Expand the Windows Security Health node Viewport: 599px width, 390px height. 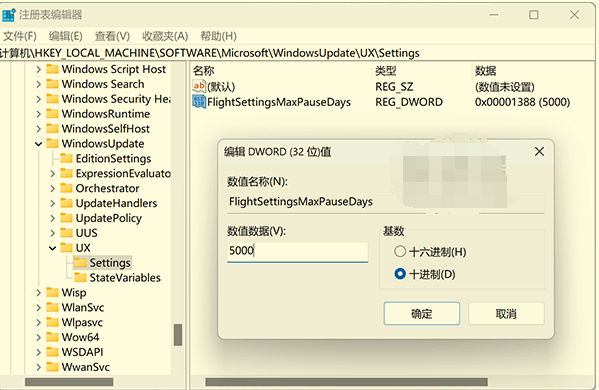pos(38,99)
